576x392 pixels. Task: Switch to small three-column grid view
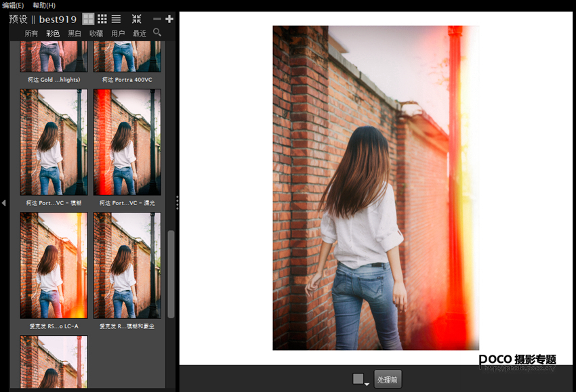coord(102,19)
